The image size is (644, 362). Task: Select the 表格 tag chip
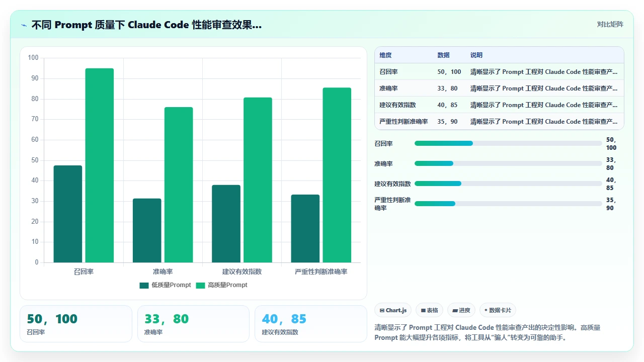(429, 310)
